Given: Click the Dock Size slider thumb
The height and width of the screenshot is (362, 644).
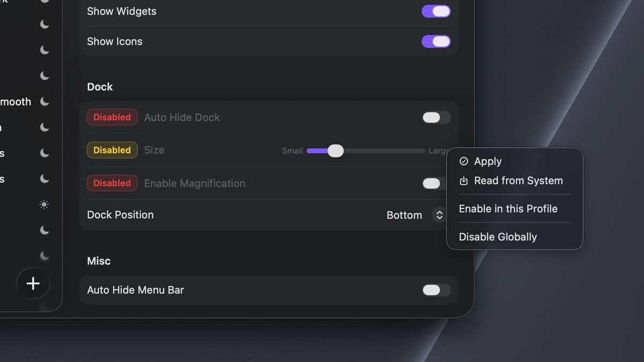Looking at the screenshot, I should pyautogui.click(x=335, y=151).
